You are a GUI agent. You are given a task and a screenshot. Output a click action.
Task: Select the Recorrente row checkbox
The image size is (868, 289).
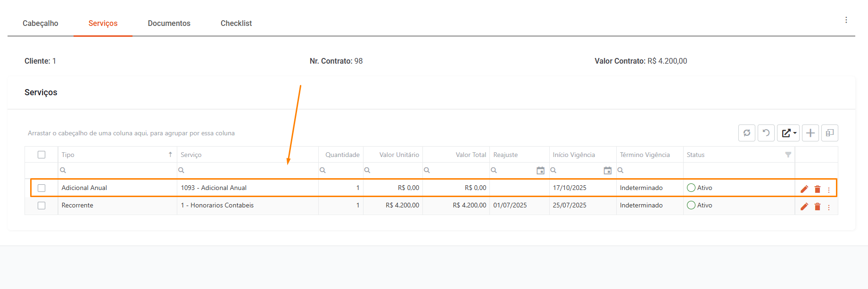pyautogui.click(x=41, y=206)
